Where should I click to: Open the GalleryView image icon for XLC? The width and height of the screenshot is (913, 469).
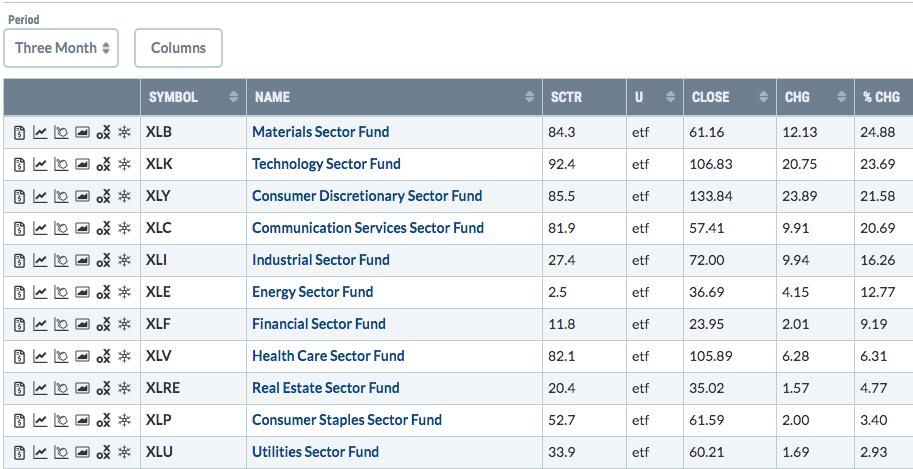pos(82,228)
